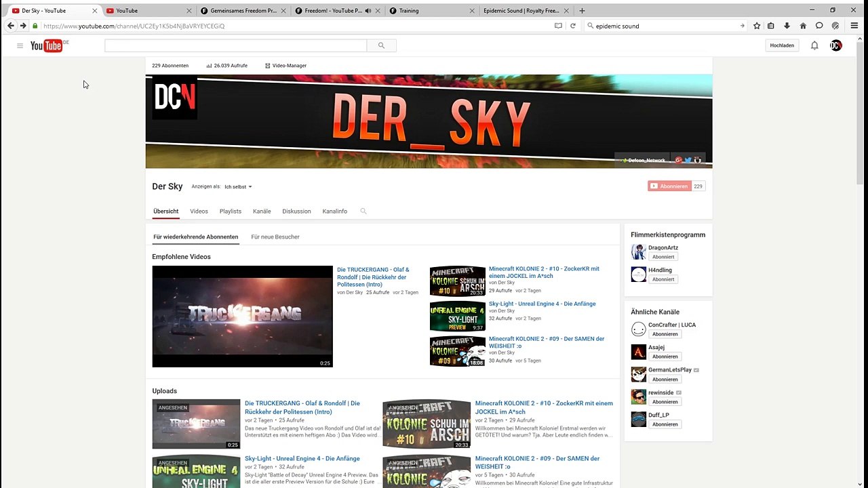
Task: Go forward with the browser forward arrow
Action: tap(23, 26)
